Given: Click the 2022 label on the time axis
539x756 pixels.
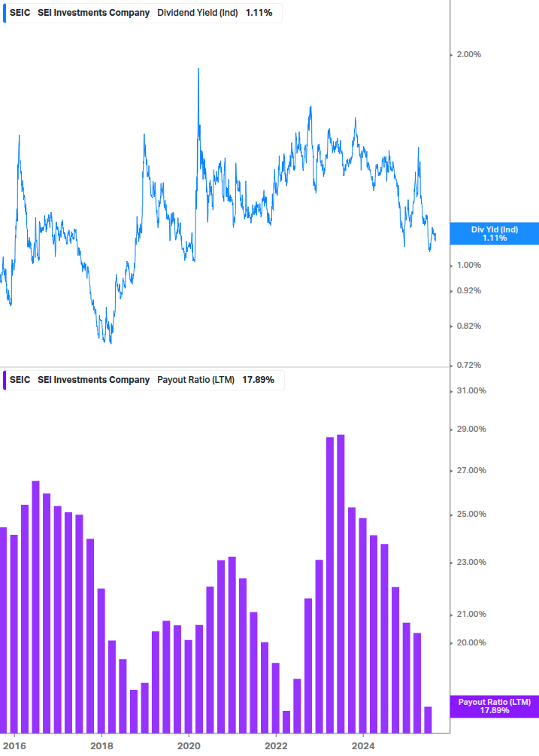Looking at the screenshot, I should tap(276, 746).
